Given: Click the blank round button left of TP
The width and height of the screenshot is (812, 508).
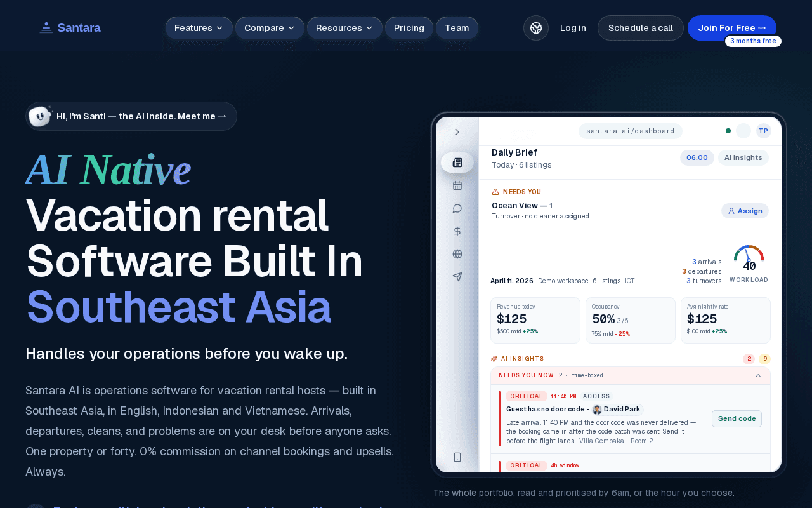Looking at the screenshot, I should click(x=743, y=131).
